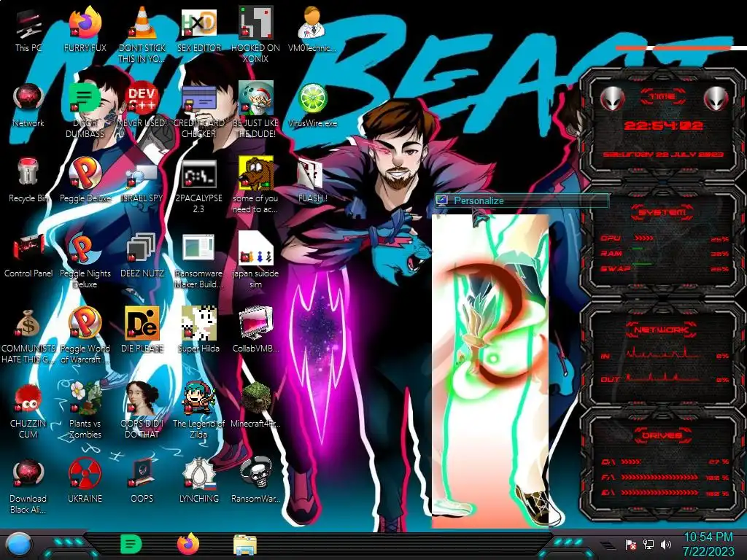Open the FLASH ! shortcut

click(312, 180)
